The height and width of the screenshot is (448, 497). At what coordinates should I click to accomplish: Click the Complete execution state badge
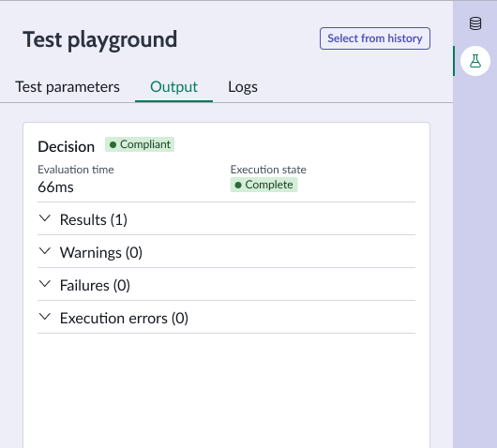264,185
